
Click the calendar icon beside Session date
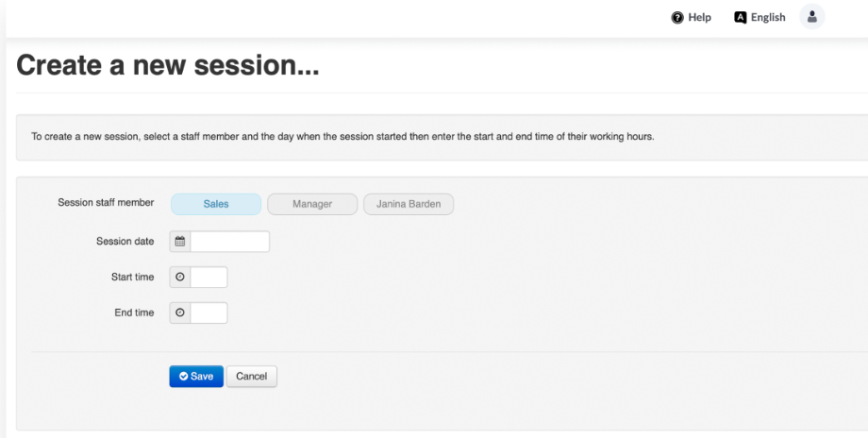click(180, 242)
